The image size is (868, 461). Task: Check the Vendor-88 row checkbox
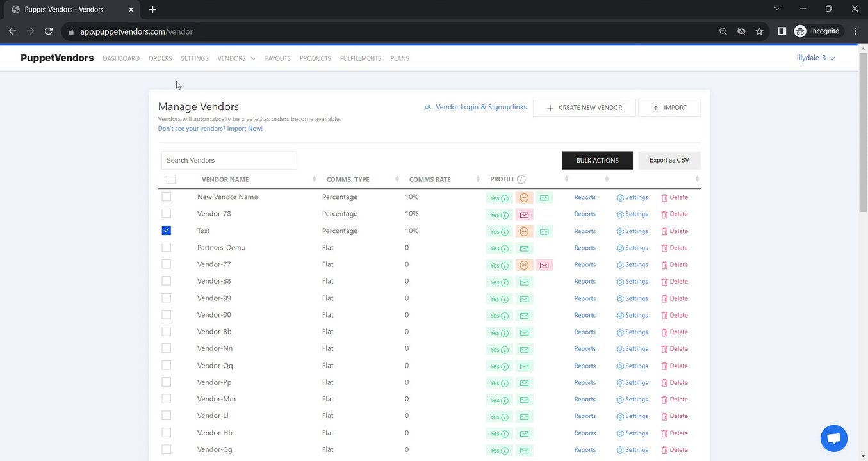tap(167, 280)
